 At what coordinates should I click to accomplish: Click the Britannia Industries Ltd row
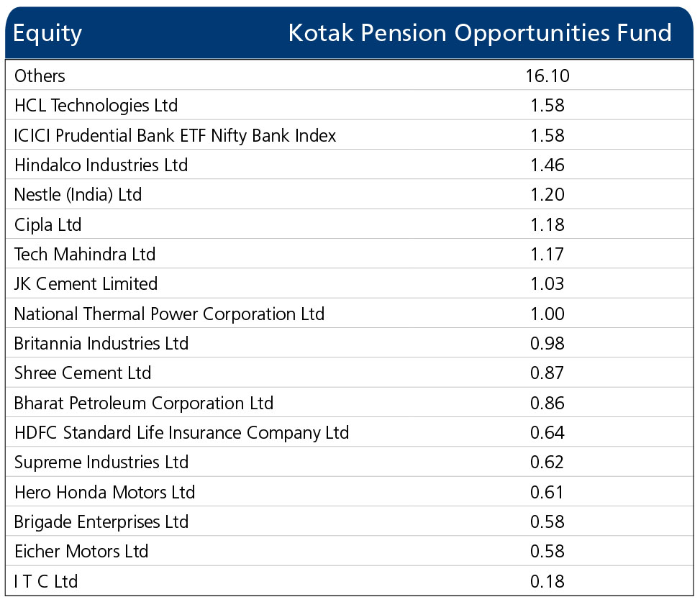tap(350, 344)
